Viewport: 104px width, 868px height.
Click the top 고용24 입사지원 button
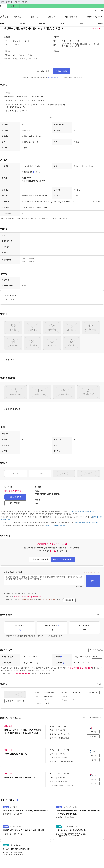tap(62, 71)
